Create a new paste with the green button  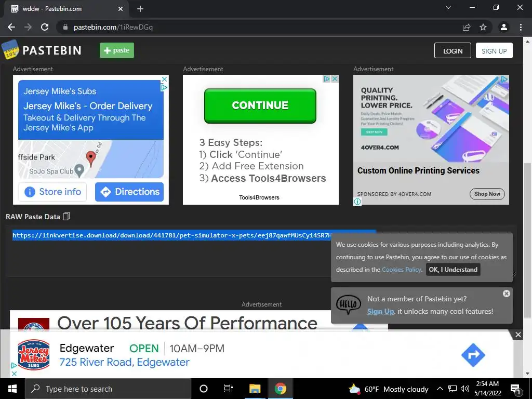click(x=117, y=50)
